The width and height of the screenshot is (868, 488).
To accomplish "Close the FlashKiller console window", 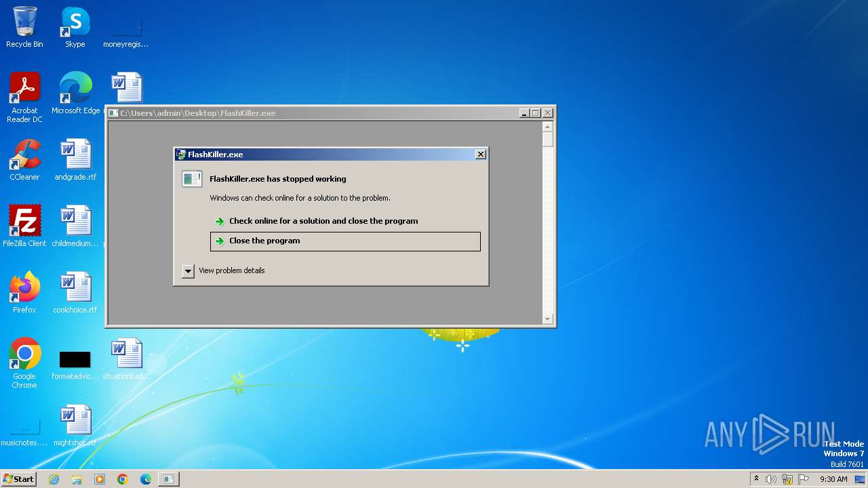I will coord(547,113).
